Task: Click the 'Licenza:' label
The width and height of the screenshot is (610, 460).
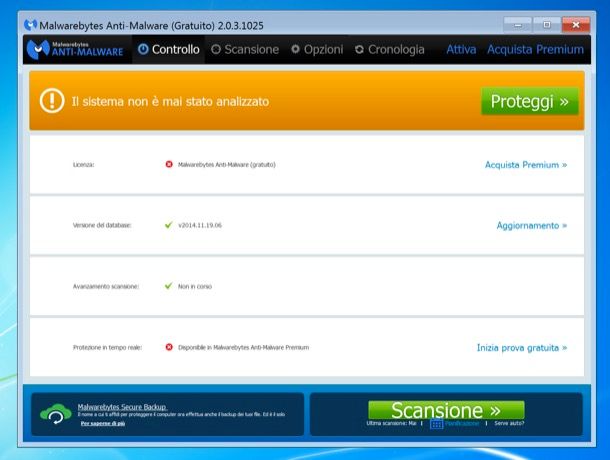Action: [83, 165]
